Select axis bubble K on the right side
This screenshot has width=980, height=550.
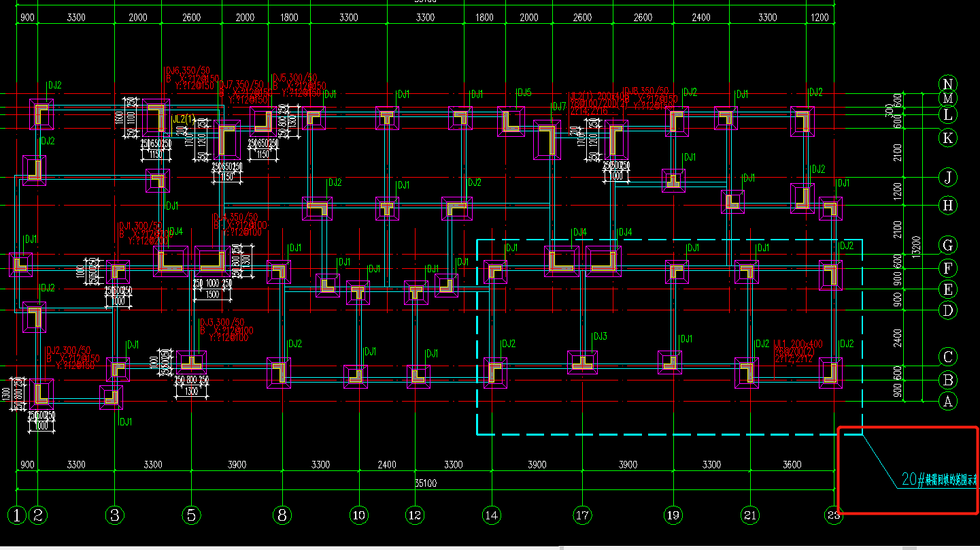tap(947, 138)
